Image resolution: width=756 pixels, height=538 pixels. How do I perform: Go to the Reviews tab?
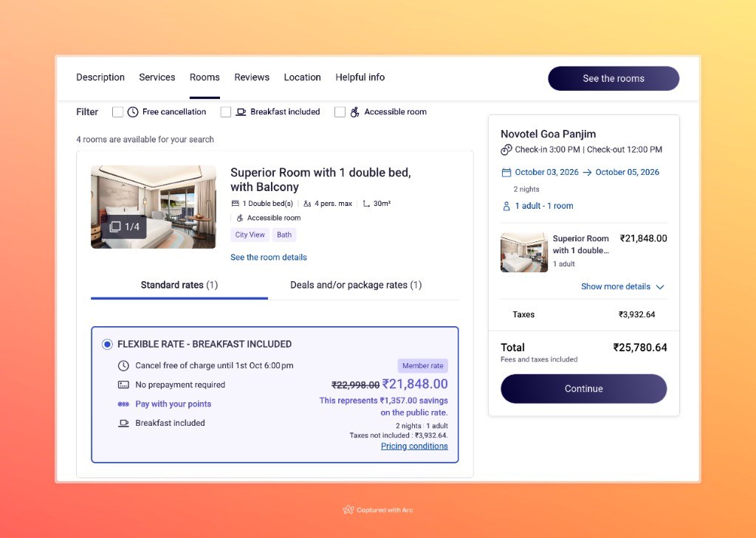(252, 77)
